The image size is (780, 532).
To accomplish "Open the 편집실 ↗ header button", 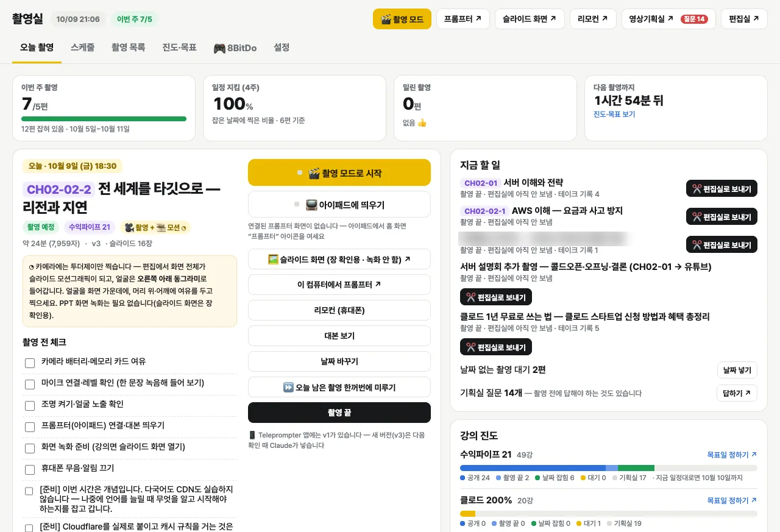I will (x=744, y=19).
